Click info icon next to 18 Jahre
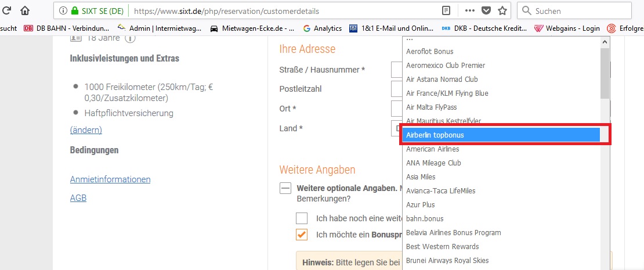Screen dimensions: 644x270 130,39
